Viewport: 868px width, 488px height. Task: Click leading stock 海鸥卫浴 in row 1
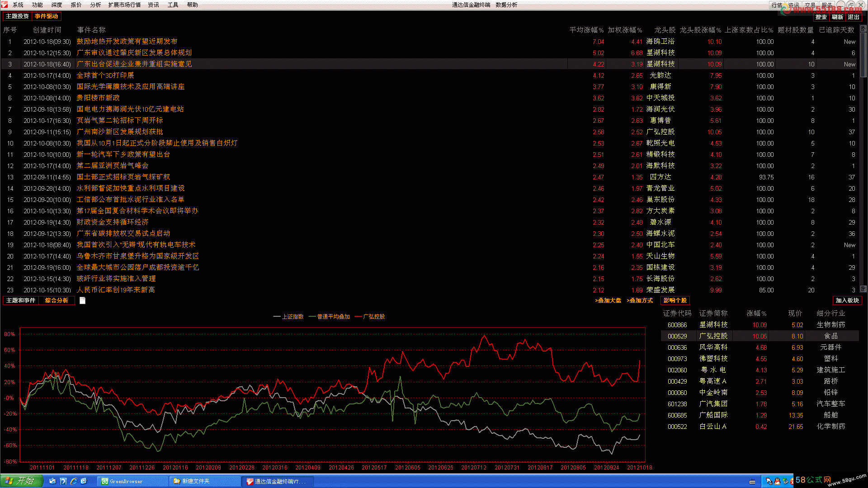click(x=660, y=42)
